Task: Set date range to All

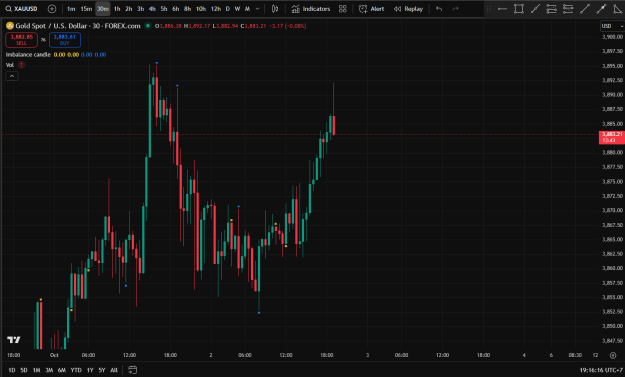Action: coord(114,370)
